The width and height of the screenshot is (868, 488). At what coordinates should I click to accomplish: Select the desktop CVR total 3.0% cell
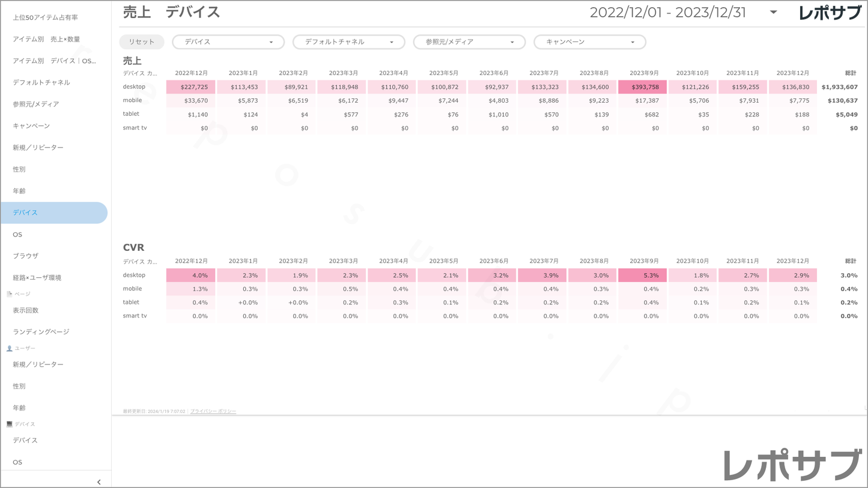(849, 276)
